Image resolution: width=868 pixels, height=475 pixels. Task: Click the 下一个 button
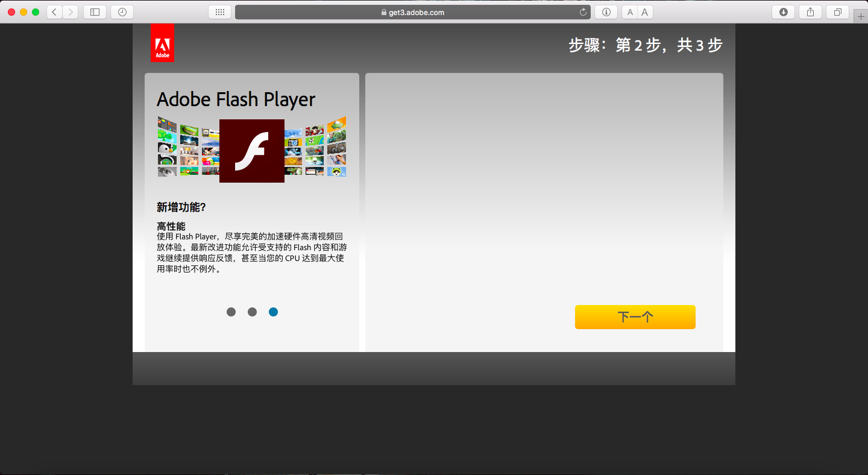(x=635, y=317)
